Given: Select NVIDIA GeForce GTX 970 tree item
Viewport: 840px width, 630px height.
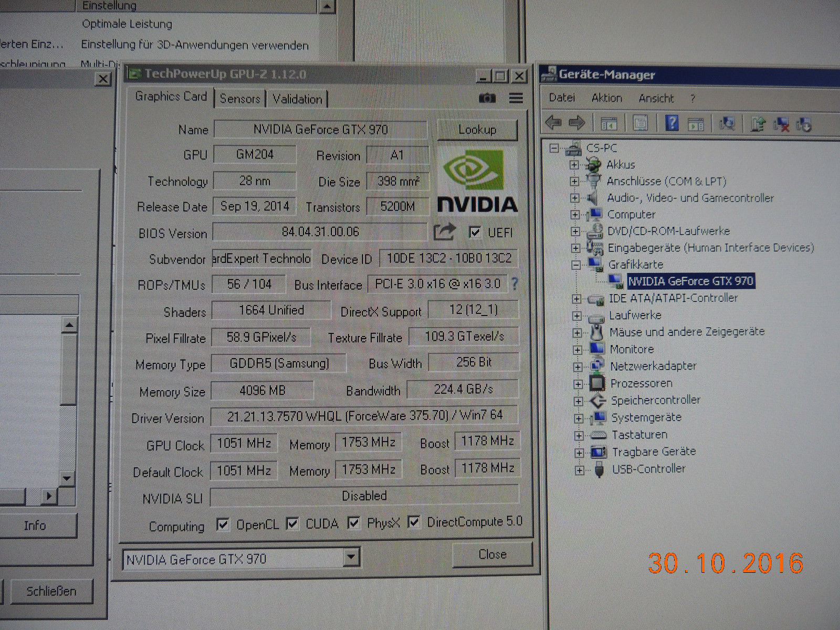Looking at the screenshot, I should (690, 281).
